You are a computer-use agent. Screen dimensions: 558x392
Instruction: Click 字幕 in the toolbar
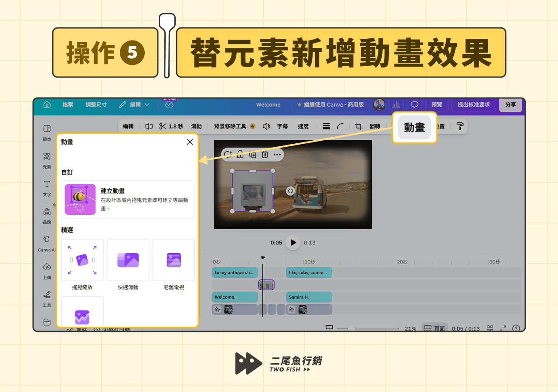click(282, 126)
